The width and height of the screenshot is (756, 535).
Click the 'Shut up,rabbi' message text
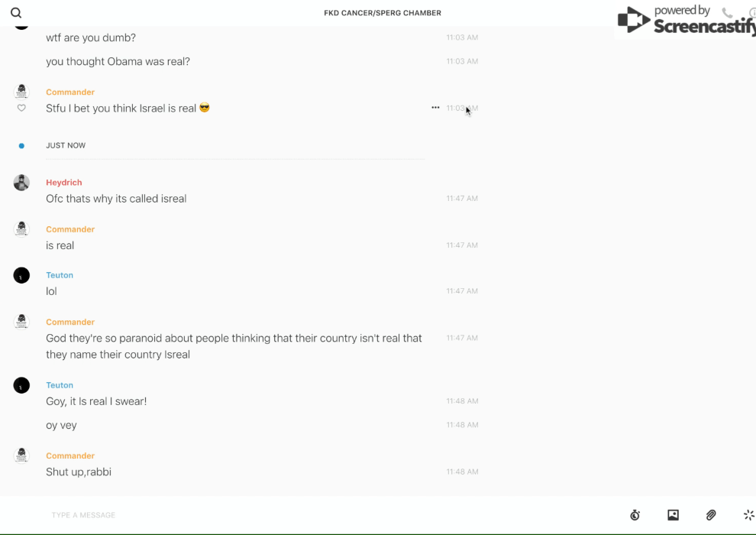pyautogui.click(x=79, y=472)
